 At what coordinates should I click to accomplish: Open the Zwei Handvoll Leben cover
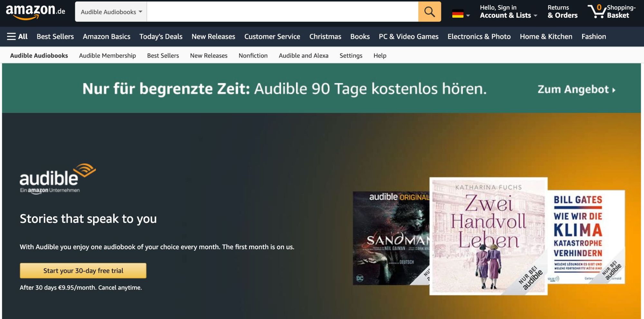point(488,236)
